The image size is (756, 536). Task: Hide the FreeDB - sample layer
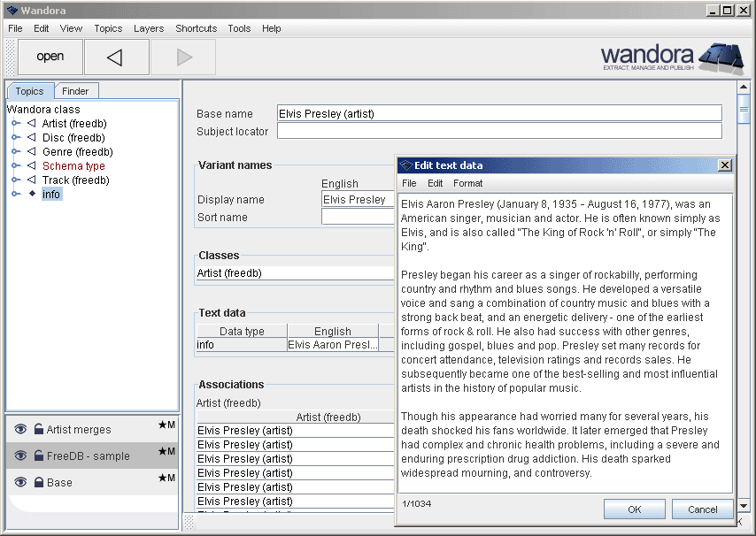(x=20, y=456)
